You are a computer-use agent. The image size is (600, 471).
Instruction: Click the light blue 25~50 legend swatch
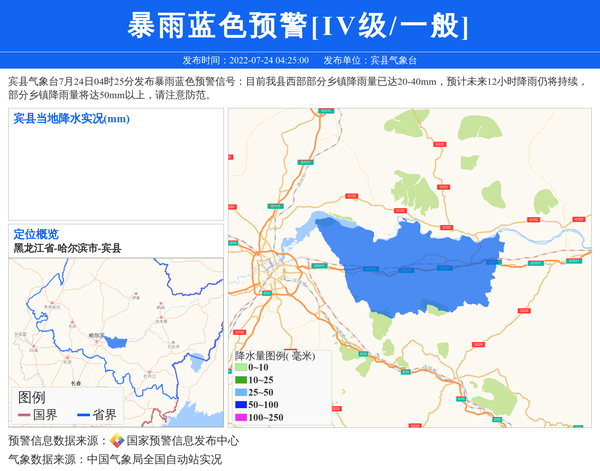[x=241, y=392]
